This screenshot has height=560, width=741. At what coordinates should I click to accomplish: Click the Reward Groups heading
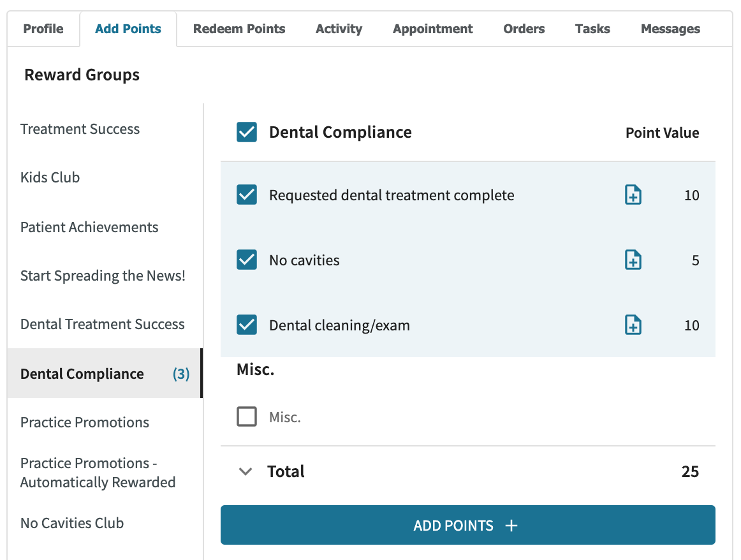tap(82, 75)
